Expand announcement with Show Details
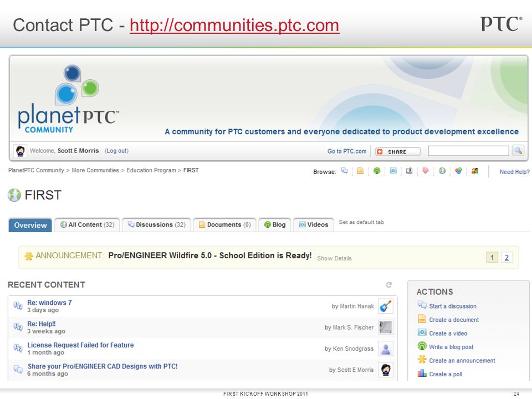Viewport: 532px width, 399px height. pyautogui.click(x=334, y=258)
